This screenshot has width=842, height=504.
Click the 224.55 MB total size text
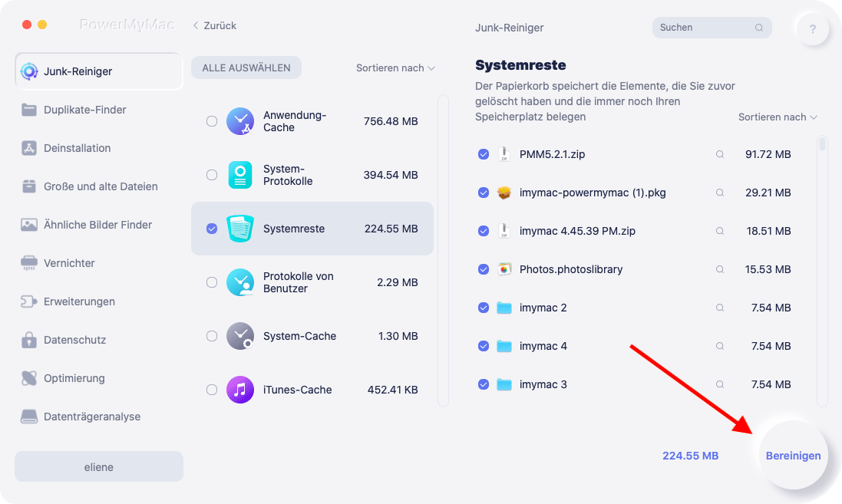691,456
